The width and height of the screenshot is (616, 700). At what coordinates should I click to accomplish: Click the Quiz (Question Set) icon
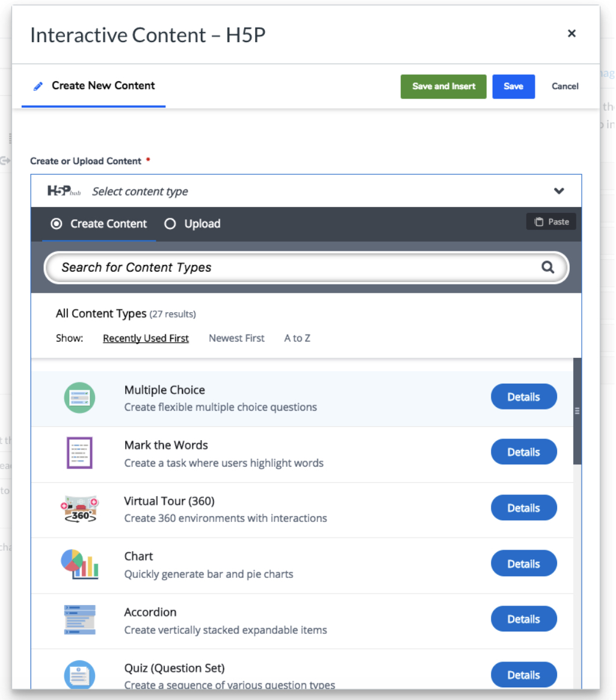point(79,675)
